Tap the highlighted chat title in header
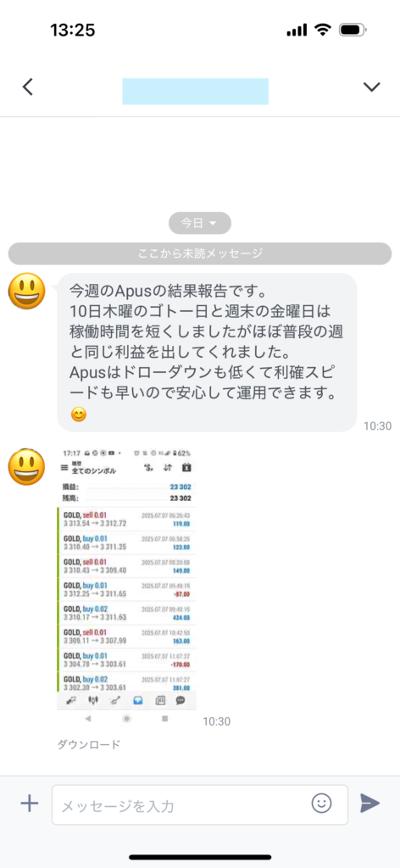 click(x=195, y=92)
